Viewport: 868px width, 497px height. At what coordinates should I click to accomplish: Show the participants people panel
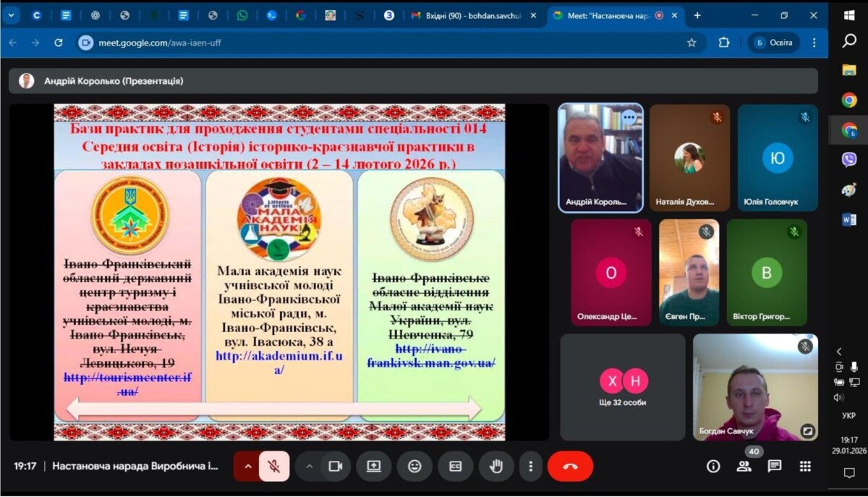coord(744,467)
